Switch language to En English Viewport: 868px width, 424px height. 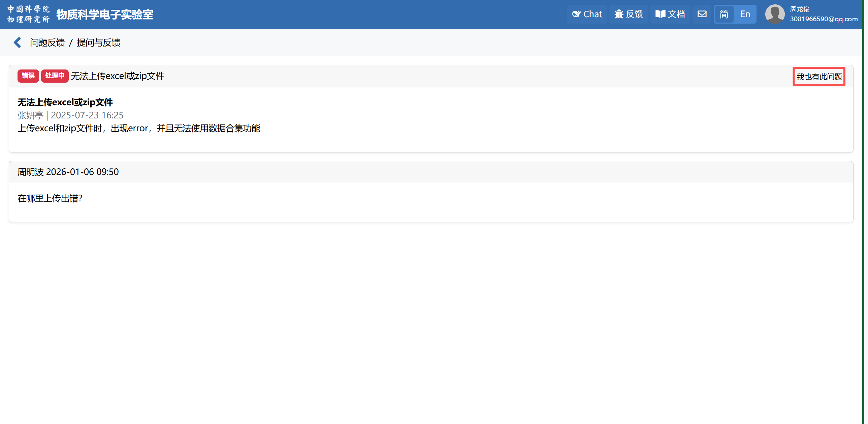[x=745, y=14]
